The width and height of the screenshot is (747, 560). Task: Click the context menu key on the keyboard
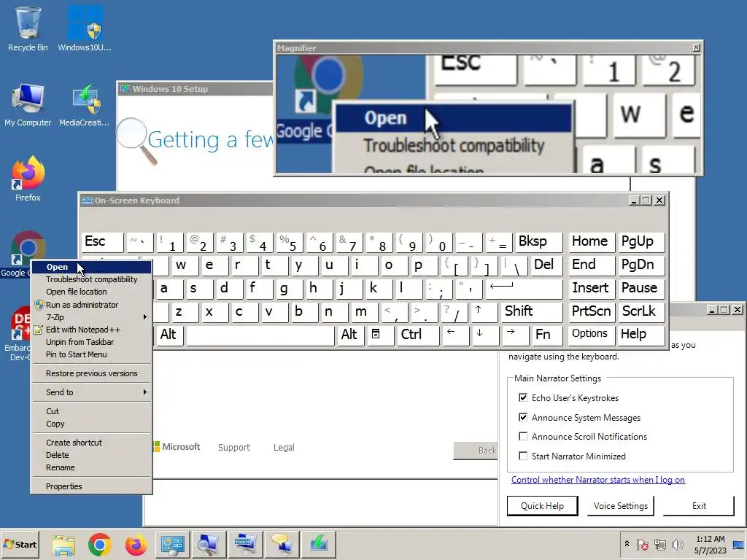[379, 335]
